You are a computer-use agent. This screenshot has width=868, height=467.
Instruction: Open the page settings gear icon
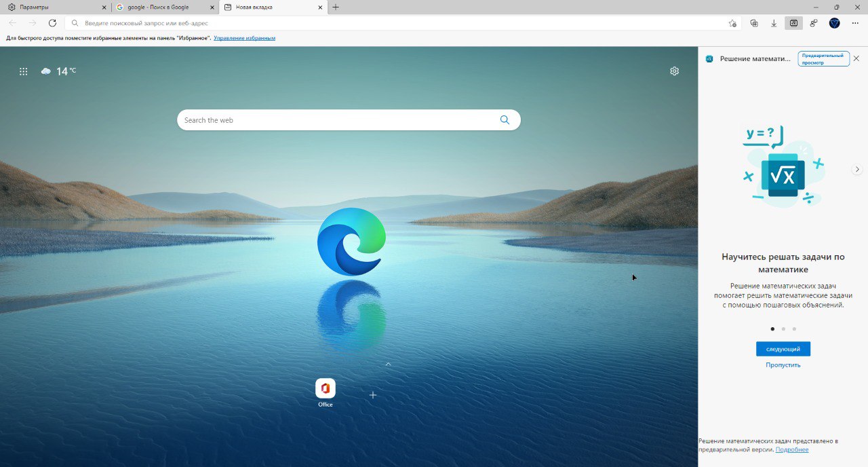click(x=674, y=71)
